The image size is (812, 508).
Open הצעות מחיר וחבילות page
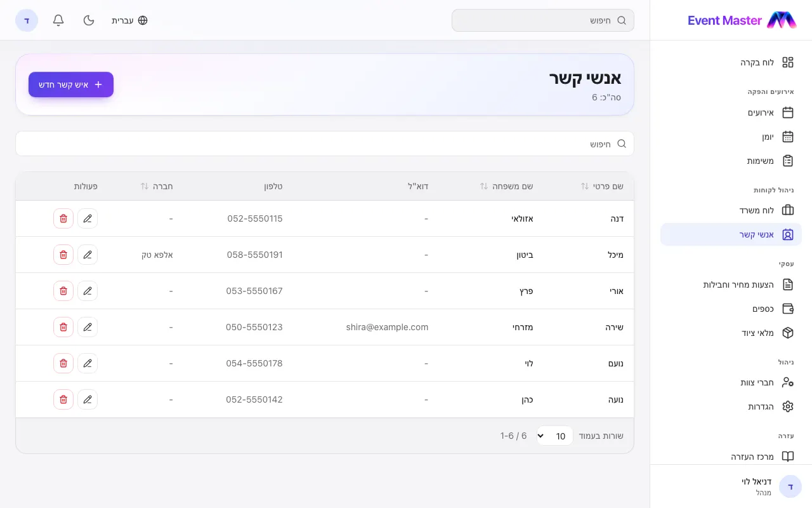731,284
